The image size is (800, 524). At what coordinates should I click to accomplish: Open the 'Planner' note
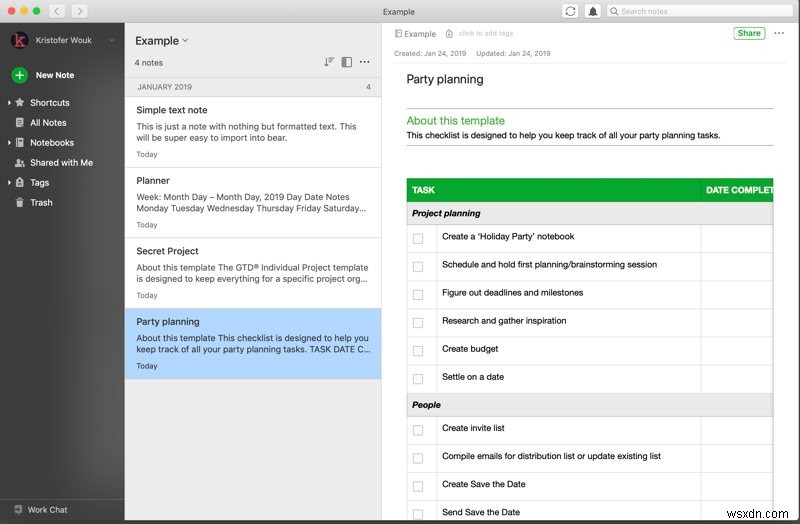[x=253, y=202]
